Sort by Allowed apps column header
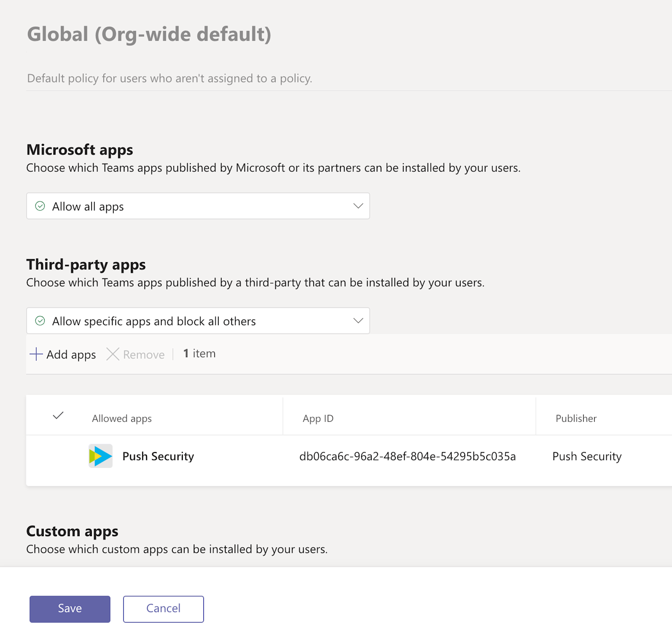 [122, 419]
